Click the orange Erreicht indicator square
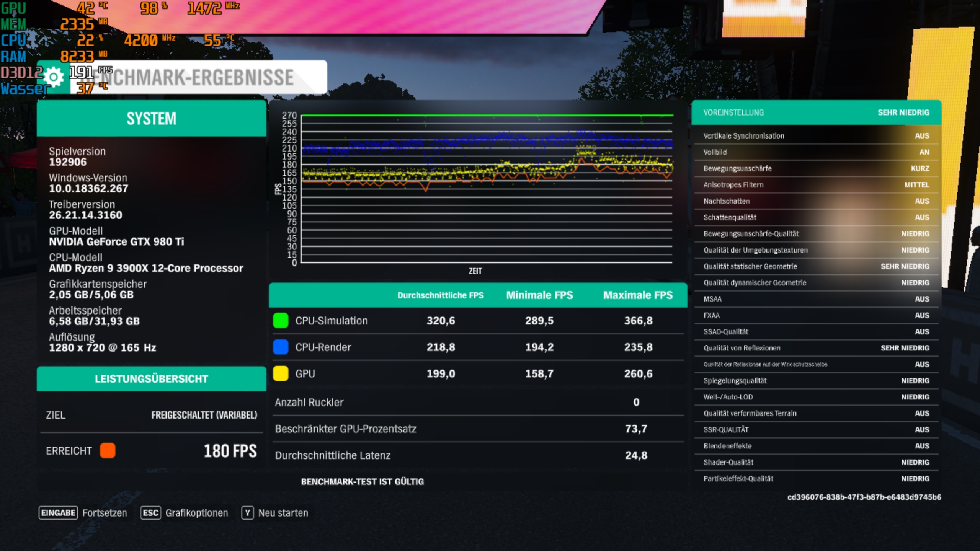Image resolution: width=980 pixels, height=551 pixels. pos(108,451)
